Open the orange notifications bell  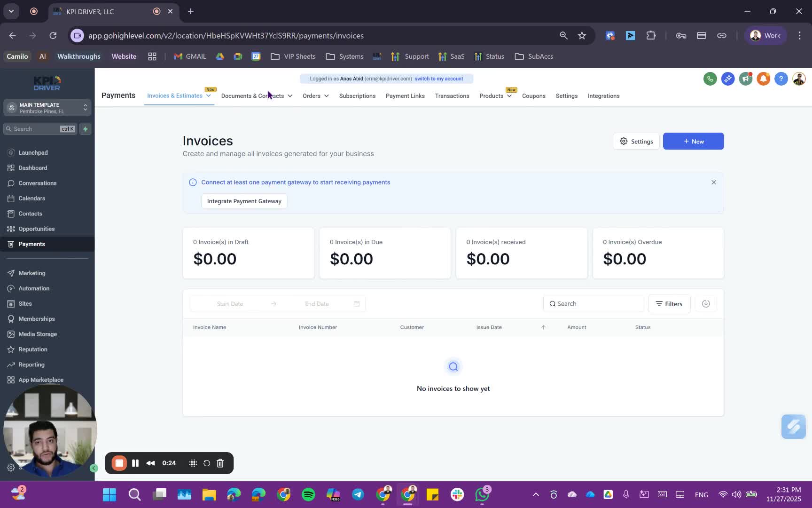pos(763,79)
